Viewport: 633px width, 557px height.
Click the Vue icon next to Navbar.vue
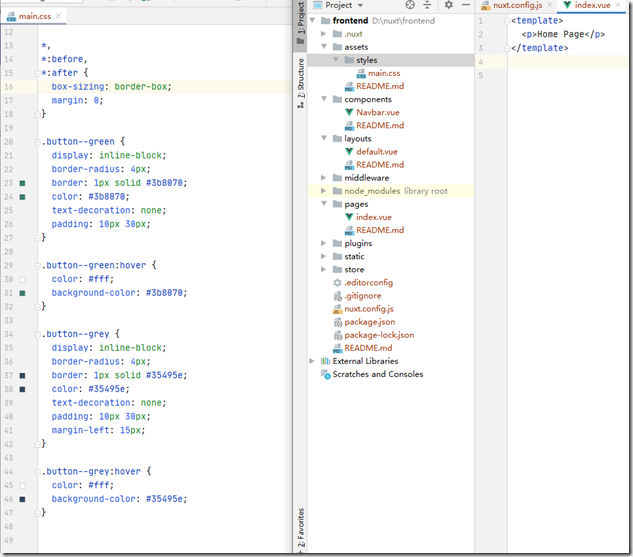click(x=349, y=112)
